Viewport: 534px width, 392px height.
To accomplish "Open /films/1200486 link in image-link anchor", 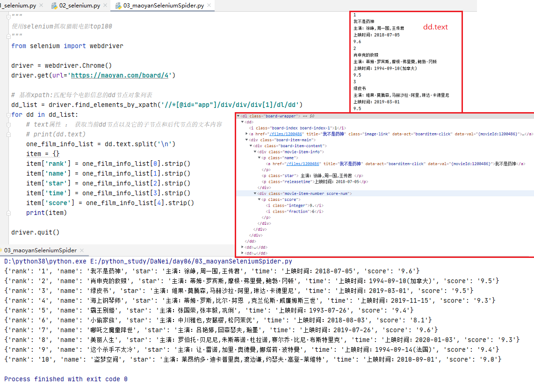I will click(286, 134).
